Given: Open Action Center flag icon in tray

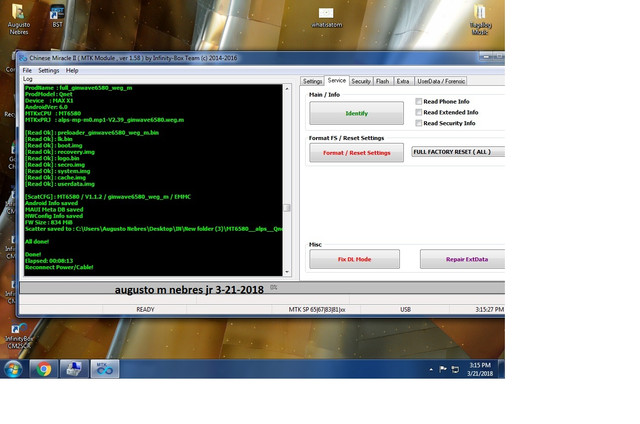Looking at the screenshot, I should pyautogui.click(x=442, y=369).
